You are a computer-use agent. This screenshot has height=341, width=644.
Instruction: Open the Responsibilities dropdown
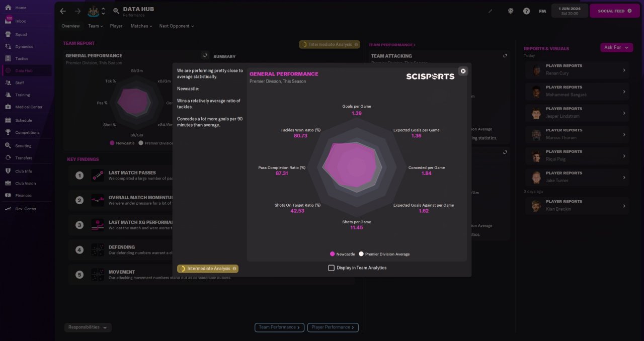(x=88, y=327)
